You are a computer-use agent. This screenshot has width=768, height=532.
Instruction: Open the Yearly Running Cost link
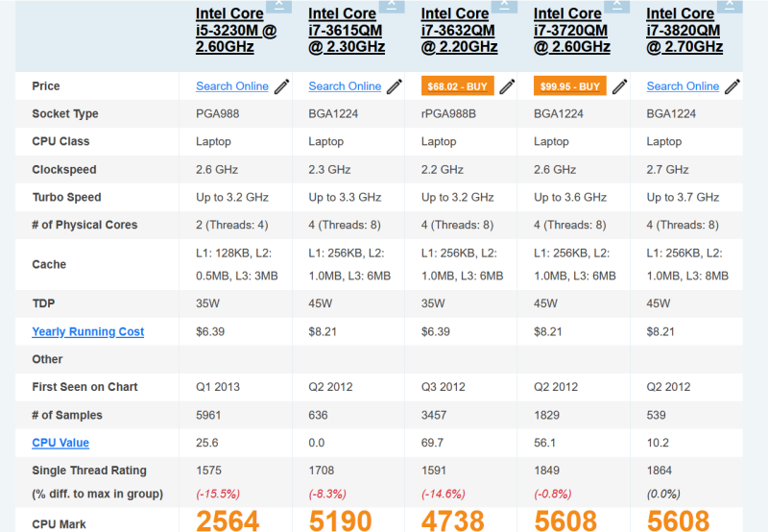88,331
